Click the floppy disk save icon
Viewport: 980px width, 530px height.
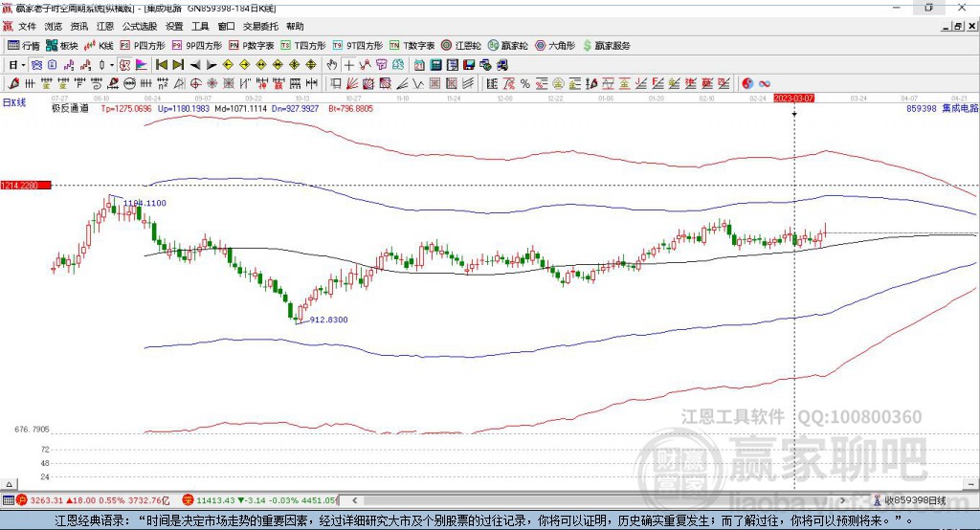click(x=469, y=65)
